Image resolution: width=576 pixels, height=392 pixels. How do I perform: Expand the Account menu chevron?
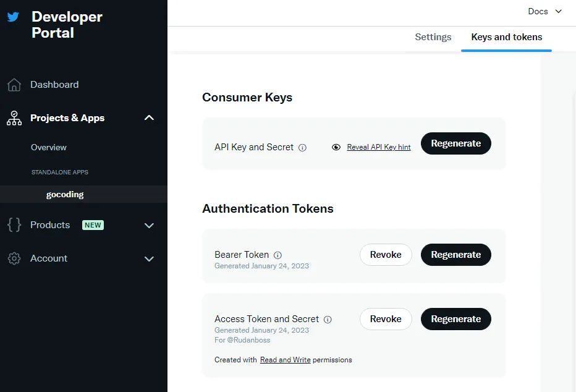149,259
